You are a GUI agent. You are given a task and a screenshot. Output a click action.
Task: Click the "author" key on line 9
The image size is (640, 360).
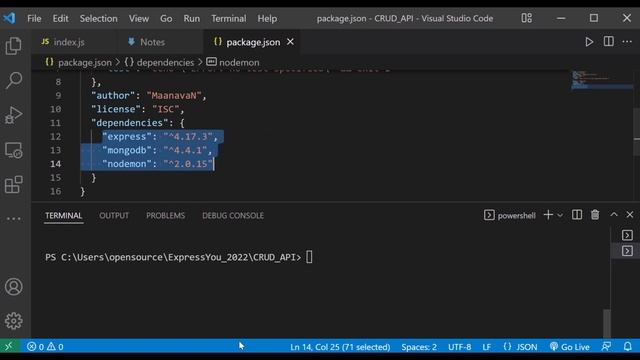click(x=113, y=96)
